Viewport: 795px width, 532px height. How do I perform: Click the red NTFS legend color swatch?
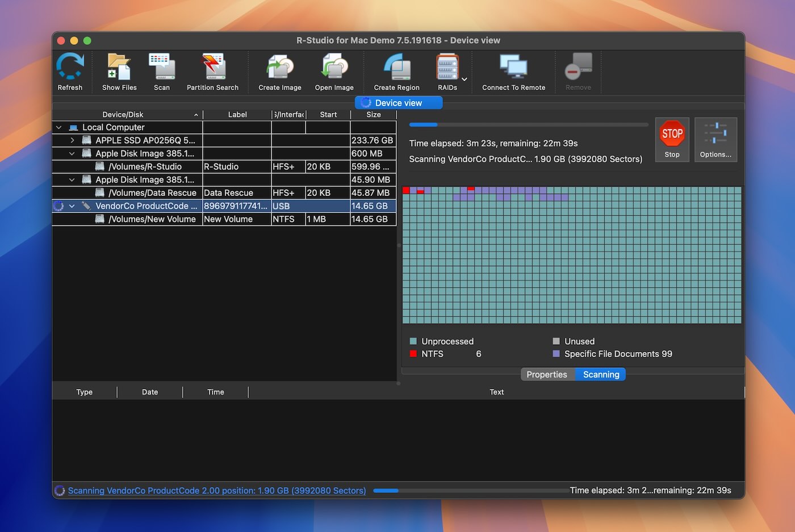pyautogui.click(x=413, y=354)
